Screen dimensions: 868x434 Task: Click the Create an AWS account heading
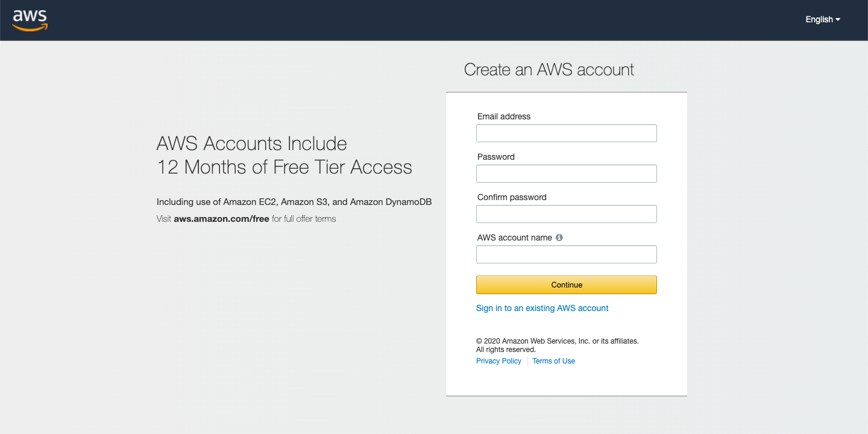[549, 70]
